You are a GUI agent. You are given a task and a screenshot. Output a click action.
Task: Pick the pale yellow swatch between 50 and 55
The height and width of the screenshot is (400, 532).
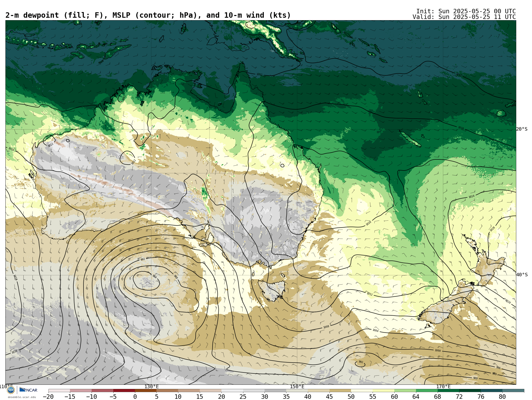coord(362,391)
